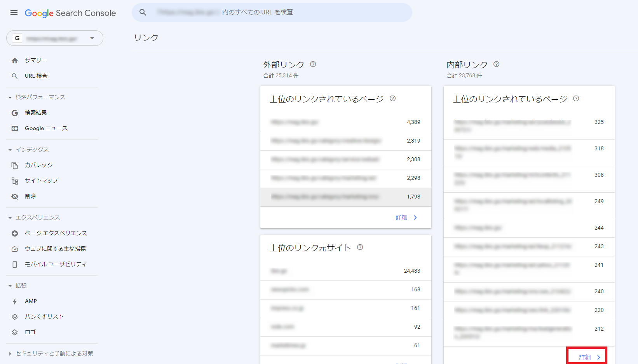Select the linking site row with 168
Viewport: 638px width, 364px height.
coord(346,290)
